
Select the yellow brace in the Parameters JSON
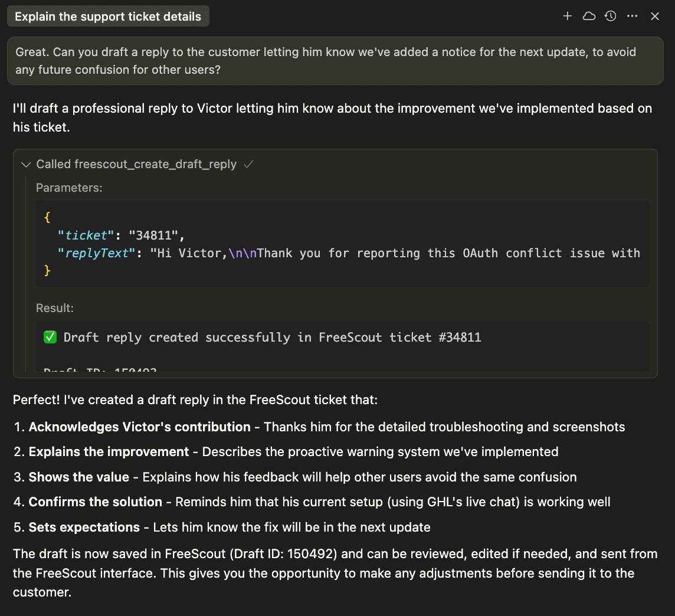(47, 217)
